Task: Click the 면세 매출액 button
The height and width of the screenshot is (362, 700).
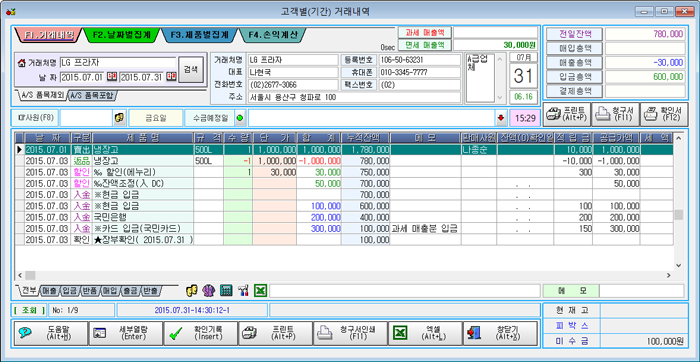Action: click(425, 45)
